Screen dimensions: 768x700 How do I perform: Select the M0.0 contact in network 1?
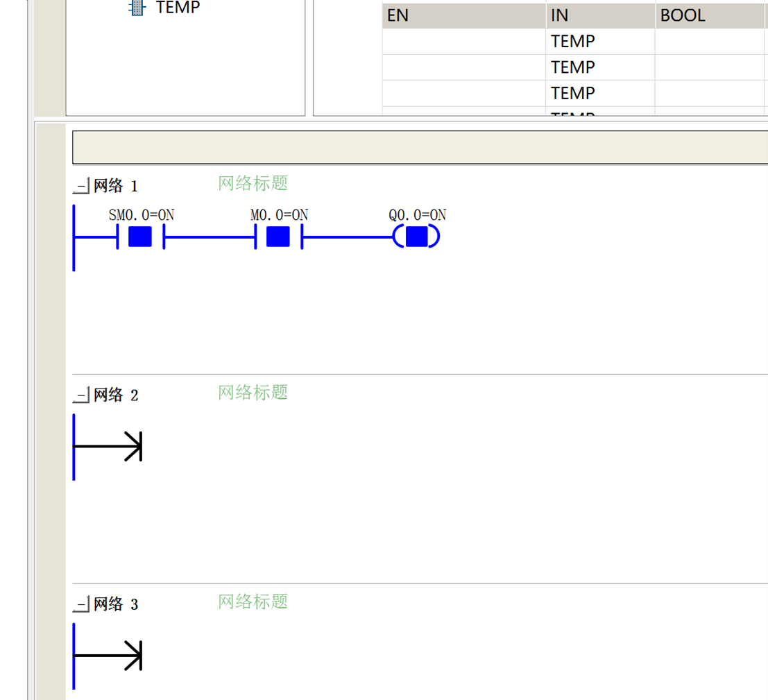(x=279, y=237)
